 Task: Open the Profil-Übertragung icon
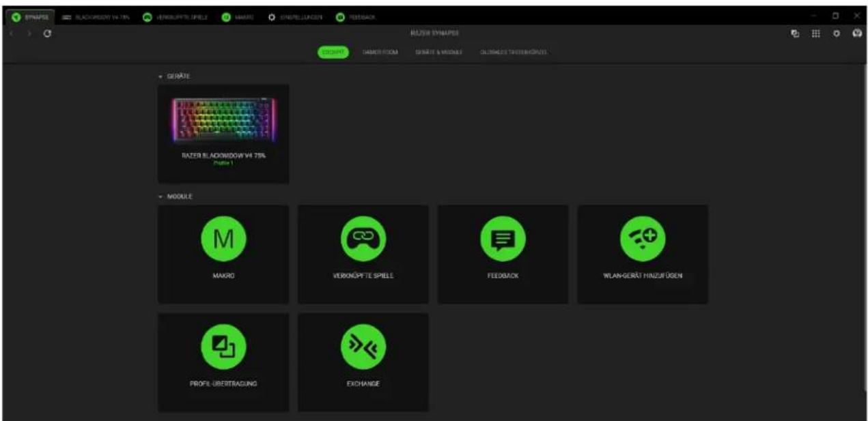[223, 347]
